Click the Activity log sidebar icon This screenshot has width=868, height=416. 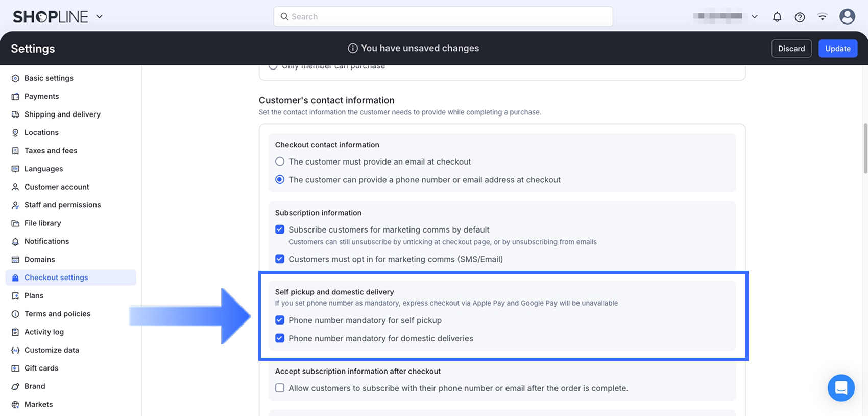tap(15, 332)
